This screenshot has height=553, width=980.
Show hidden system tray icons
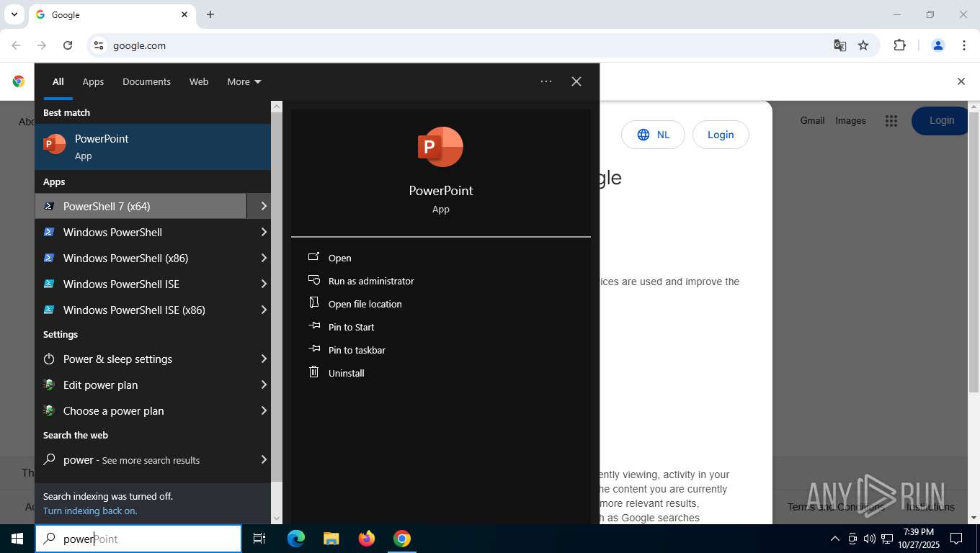click(835, 539)
